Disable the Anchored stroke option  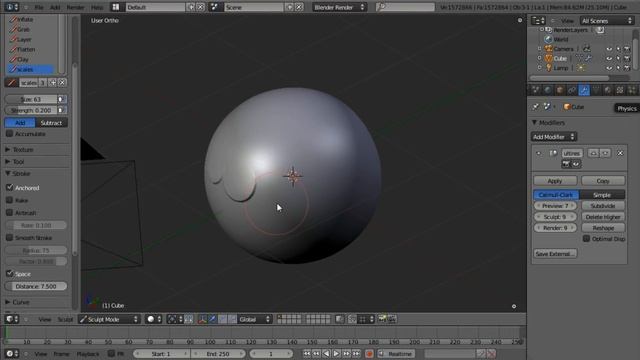coord(9,187)
